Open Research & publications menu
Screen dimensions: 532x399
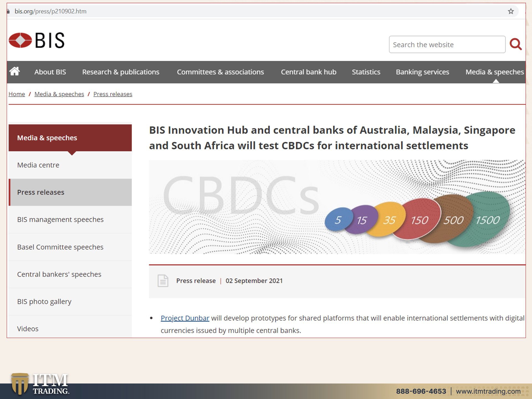pyautogui.click(x=121, y=72)
